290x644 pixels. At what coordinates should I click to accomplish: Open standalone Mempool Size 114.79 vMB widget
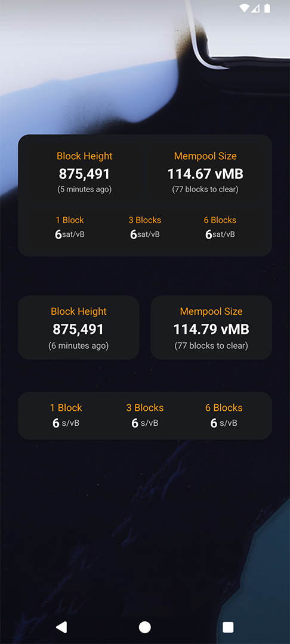211,327
